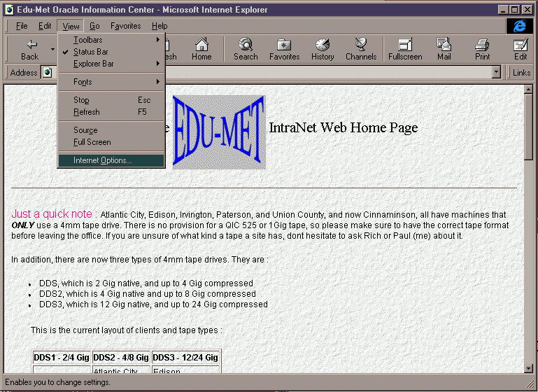Choose Stop from the View menu
538x392 pixels.
[x=111, y=100]
